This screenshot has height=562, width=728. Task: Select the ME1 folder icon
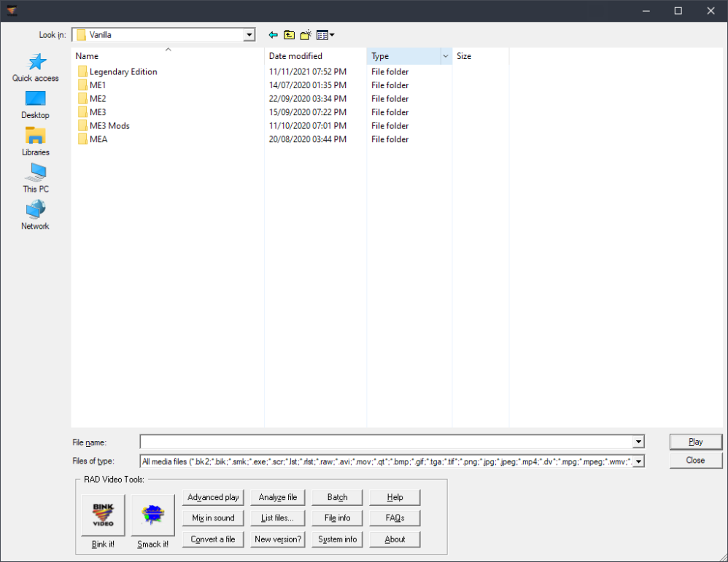tap(82, 85)
